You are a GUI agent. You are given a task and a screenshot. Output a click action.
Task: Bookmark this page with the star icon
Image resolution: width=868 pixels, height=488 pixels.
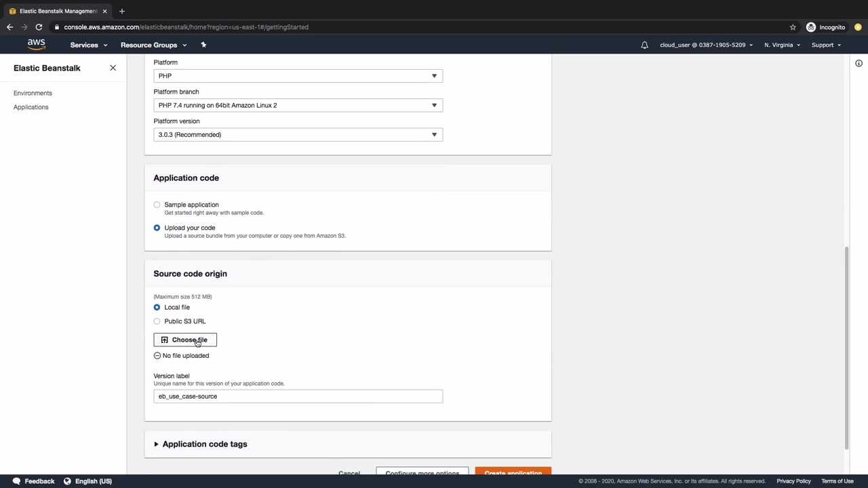click(x=793, y=27)
